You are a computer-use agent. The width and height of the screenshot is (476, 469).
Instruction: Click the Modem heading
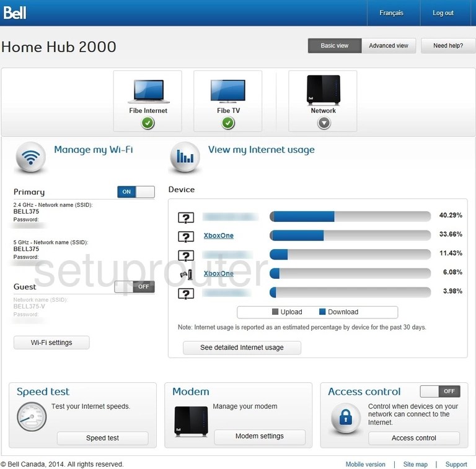point(191,392)
